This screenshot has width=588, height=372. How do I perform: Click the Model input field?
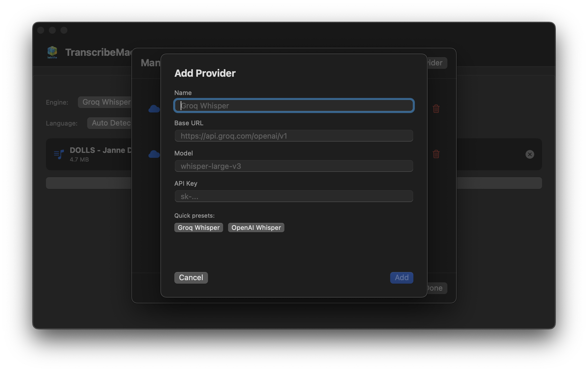294,166
